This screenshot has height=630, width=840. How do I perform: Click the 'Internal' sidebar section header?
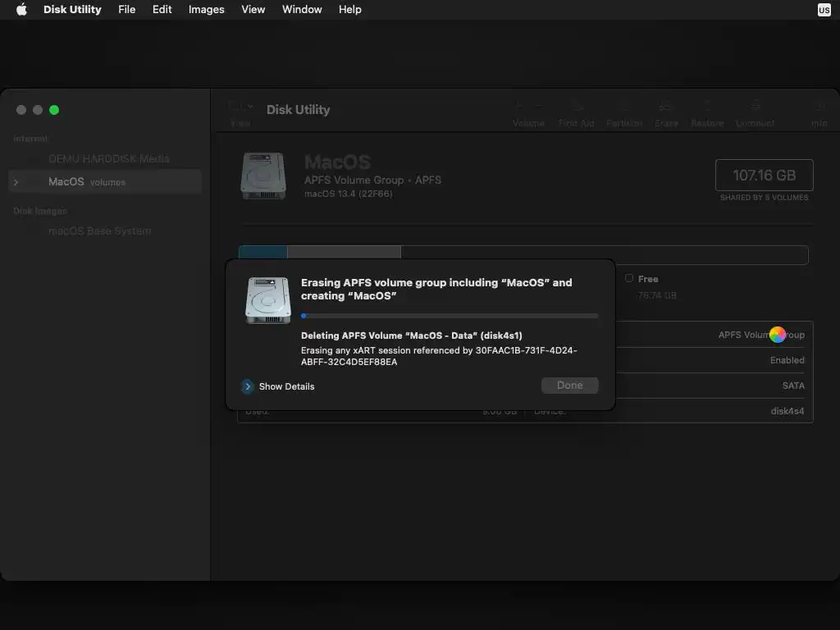(x=30, y=138)
